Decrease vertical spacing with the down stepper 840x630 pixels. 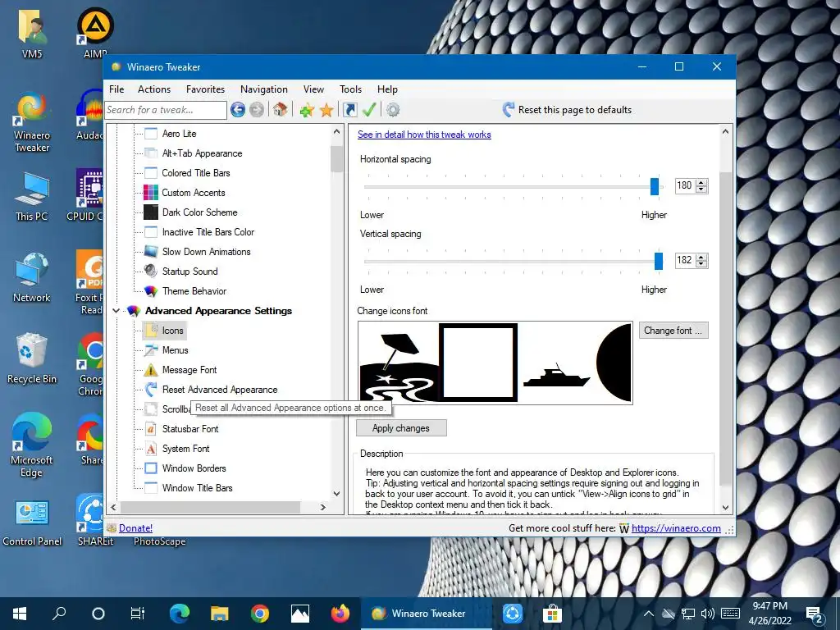pyautogui.click(x=701, y=264)
